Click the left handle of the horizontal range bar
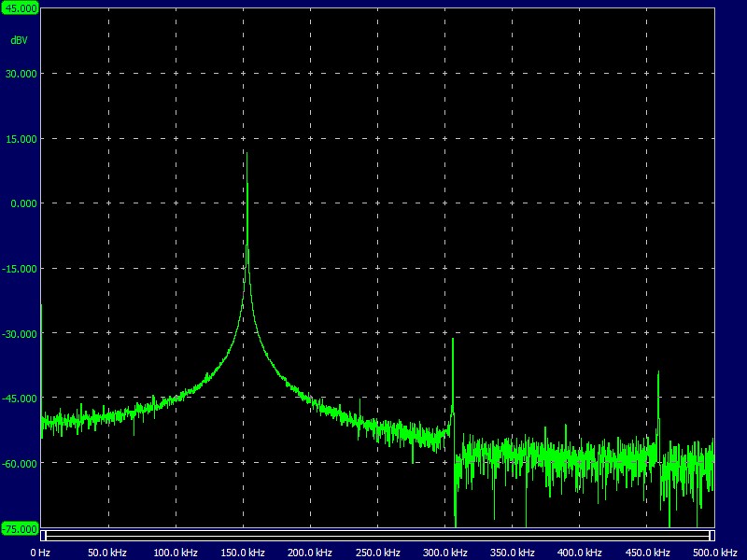Screen dimensions: 747x560 43,536
